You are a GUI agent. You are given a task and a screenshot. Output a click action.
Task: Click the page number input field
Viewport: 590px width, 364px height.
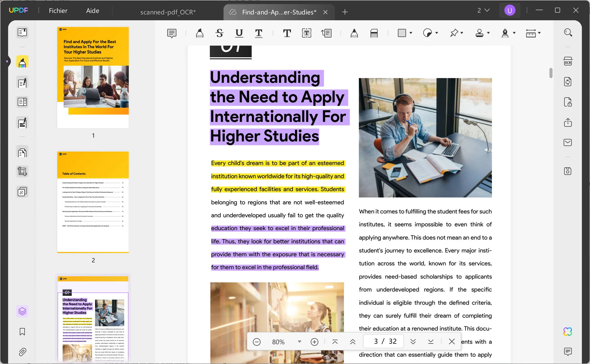383,341
